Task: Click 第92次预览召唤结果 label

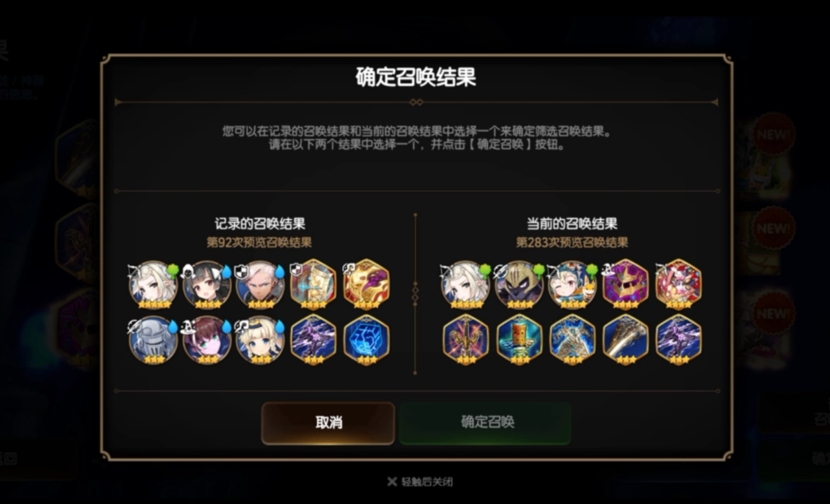Action: coord(259,243)
